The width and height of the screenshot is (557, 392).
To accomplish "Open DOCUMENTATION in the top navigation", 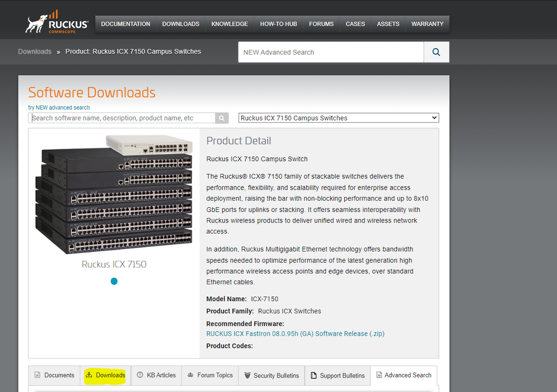I will pyautogui.click(x=125, y=24).
